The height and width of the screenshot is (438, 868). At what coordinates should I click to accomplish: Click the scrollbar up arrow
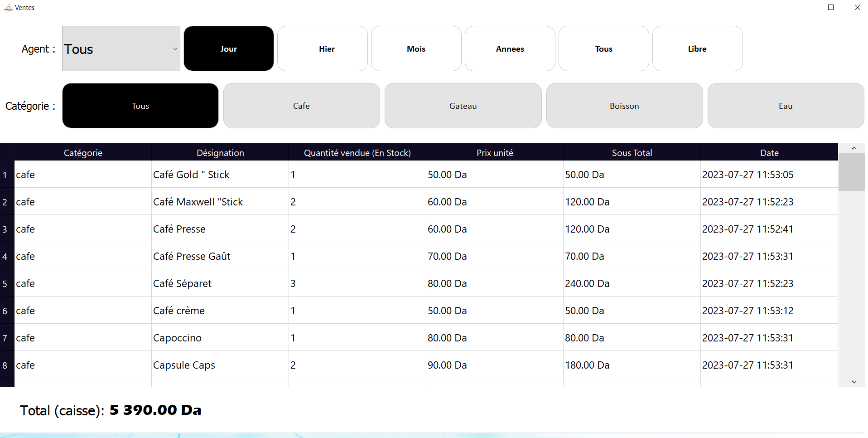click(854, 148)
